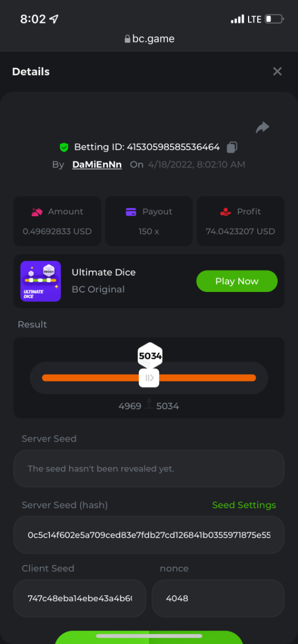Click the unrevealed Server Seed field

149,469
